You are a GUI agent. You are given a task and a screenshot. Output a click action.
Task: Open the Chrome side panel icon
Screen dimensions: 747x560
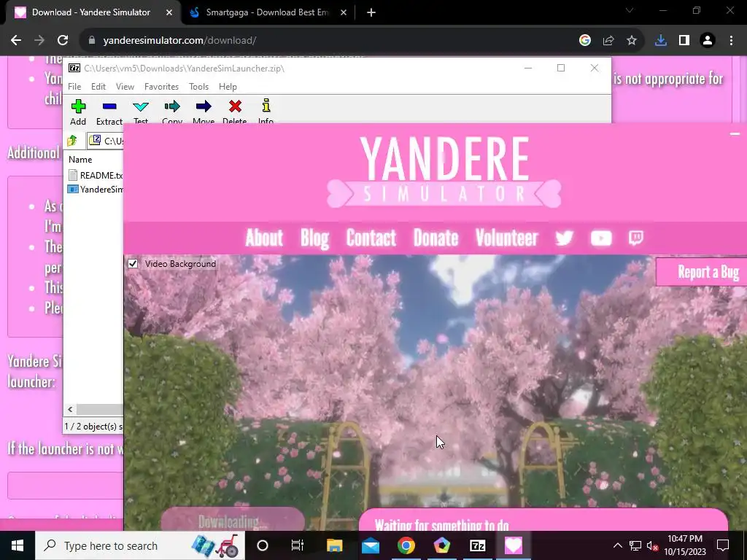pyautogui.click(x=684, y=41)
